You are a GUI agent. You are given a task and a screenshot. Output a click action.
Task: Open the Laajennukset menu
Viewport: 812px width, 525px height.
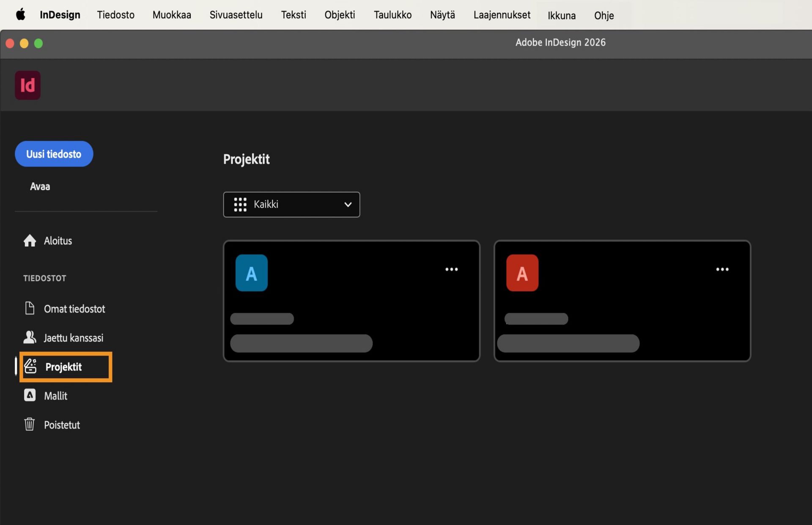coord(502,15)
